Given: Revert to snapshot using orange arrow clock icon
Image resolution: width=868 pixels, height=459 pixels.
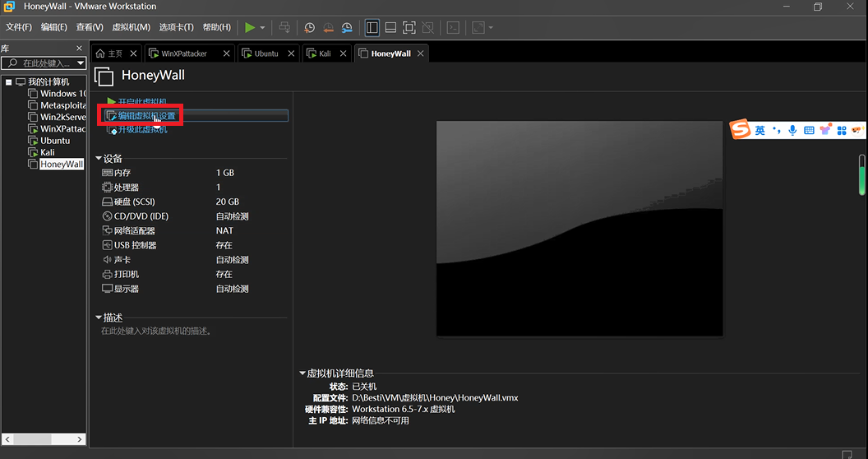Looking at the screenshot, I should [x=328, y=28].
